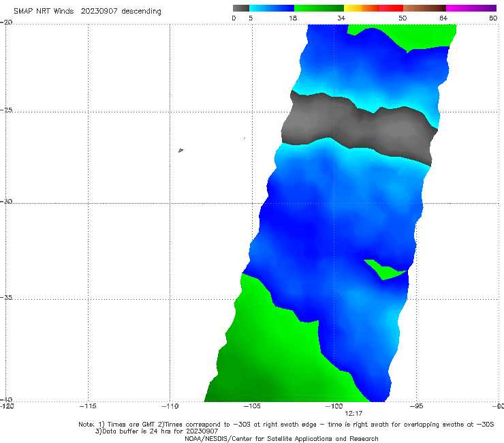Image resolution: width=504 pixels, height=443 pixels.
Task: Click the color bar label '18'
Action: 293,18
